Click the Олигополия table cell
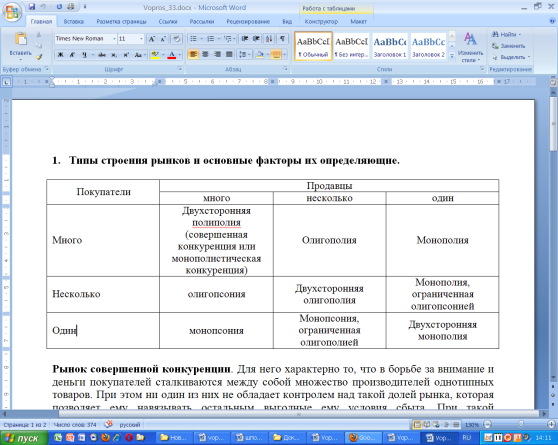The image size is (558, 445). pos(329,240)
